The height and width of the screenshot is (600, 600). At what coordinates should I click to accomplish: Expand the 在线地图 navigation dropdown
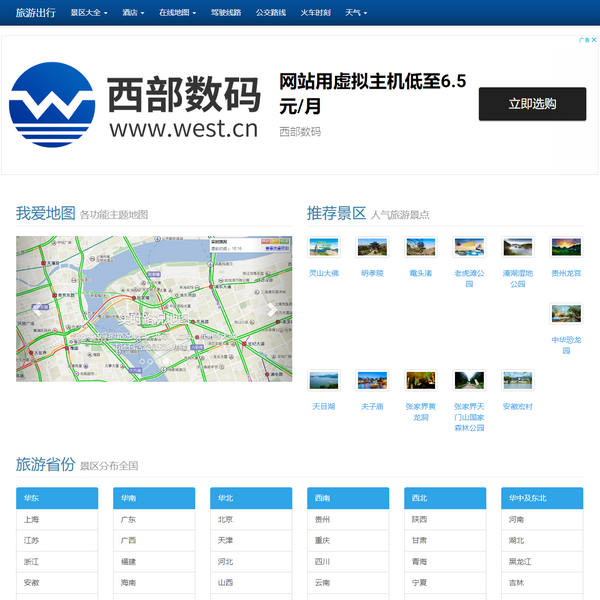tap(177, 13)
